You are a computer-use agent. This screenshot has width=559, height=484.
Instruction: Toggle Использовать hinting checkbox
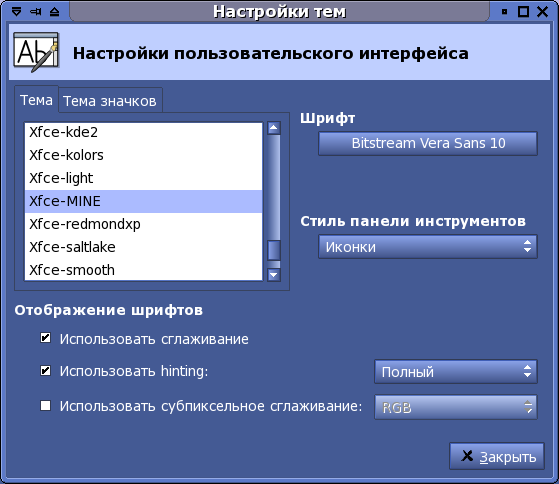45,371
